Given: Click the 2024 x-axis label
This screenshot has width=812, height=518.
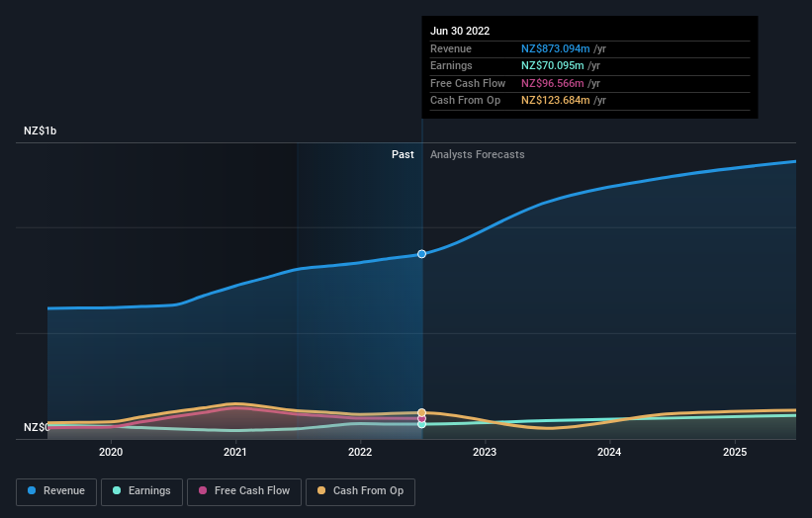Looking at the screenshot, I should coord(609,452).
